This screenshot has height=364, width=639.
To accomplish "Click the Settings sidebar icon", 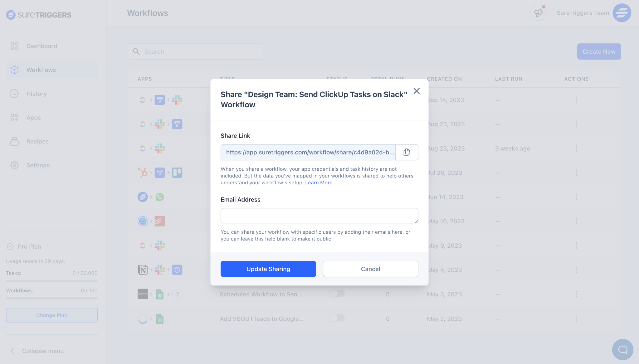I will tap(14, 165).
